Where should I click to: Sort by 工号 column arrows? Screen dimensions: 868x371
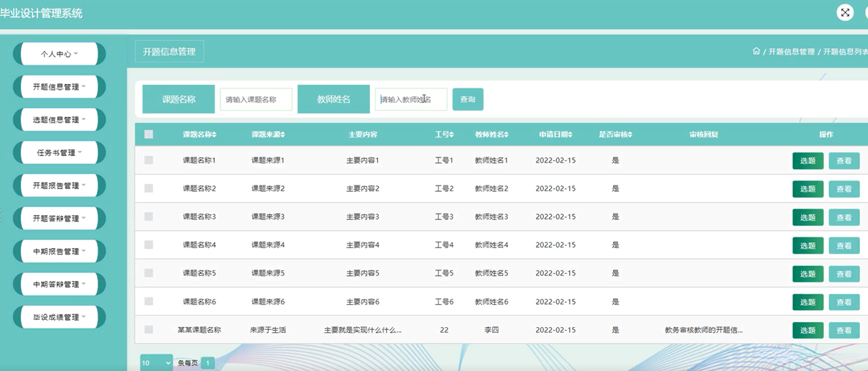coord(452,134)
